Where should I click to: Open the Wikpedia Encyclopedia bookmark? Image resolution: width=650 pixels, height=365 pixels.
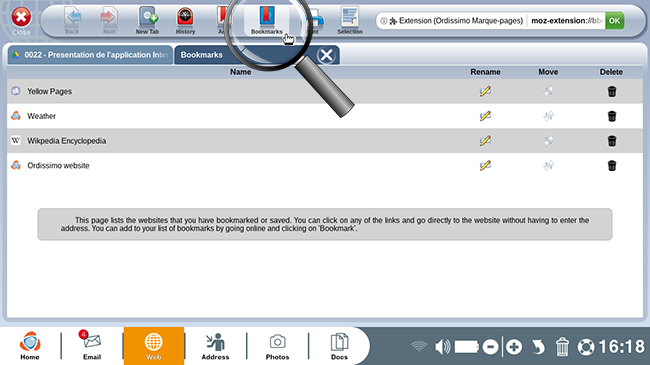coord(67,141)
